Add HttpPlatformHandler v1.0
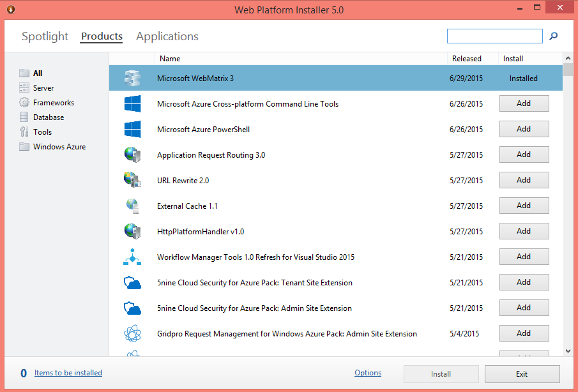The image size is (578, 392). (x=524, y=230)
